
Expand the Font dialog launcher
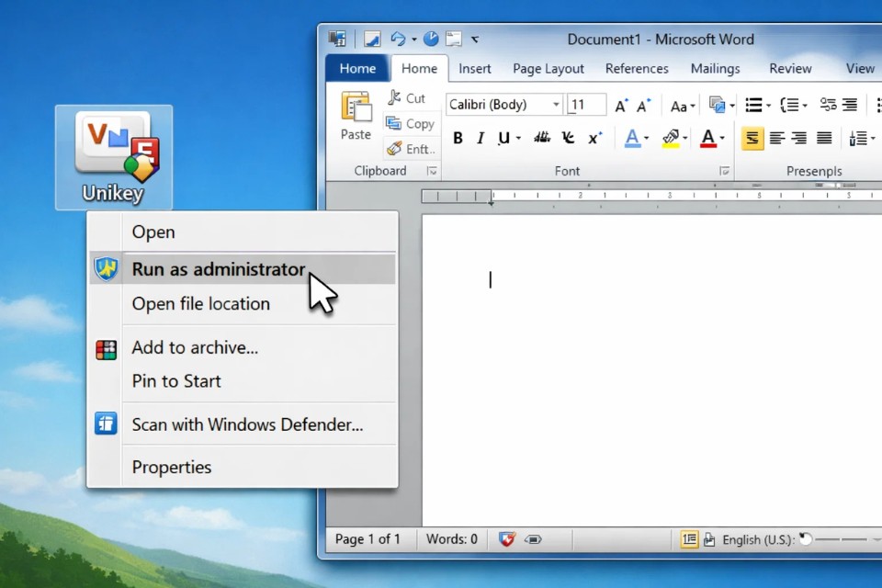click(724, 171)
